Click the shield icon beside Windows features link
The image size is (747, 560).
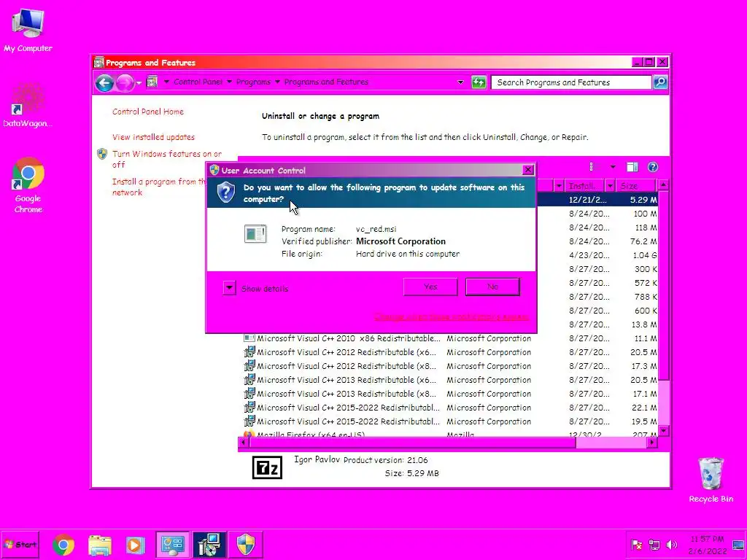[x=102, y=154]
